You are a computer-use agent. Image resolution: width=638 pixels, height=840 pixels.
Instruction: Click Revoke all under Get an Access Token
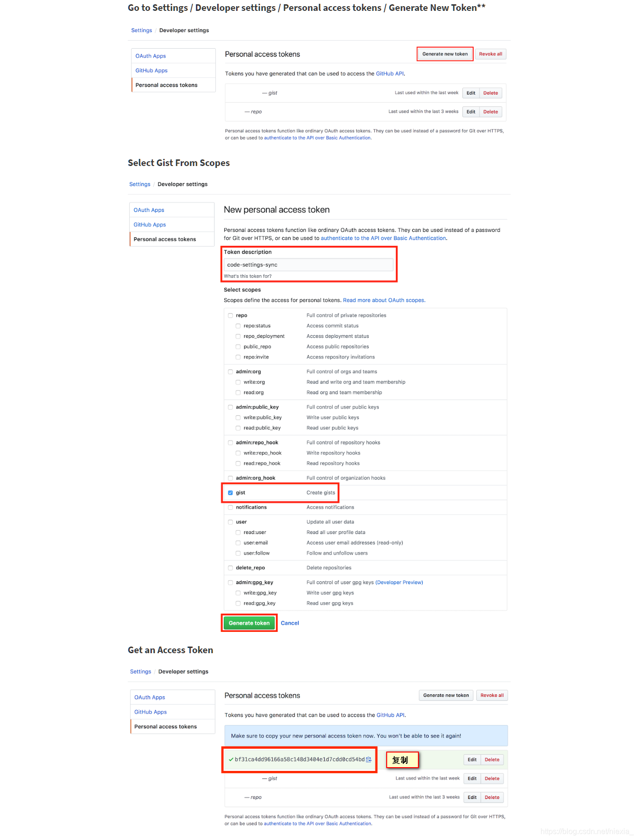coord(492,695)
